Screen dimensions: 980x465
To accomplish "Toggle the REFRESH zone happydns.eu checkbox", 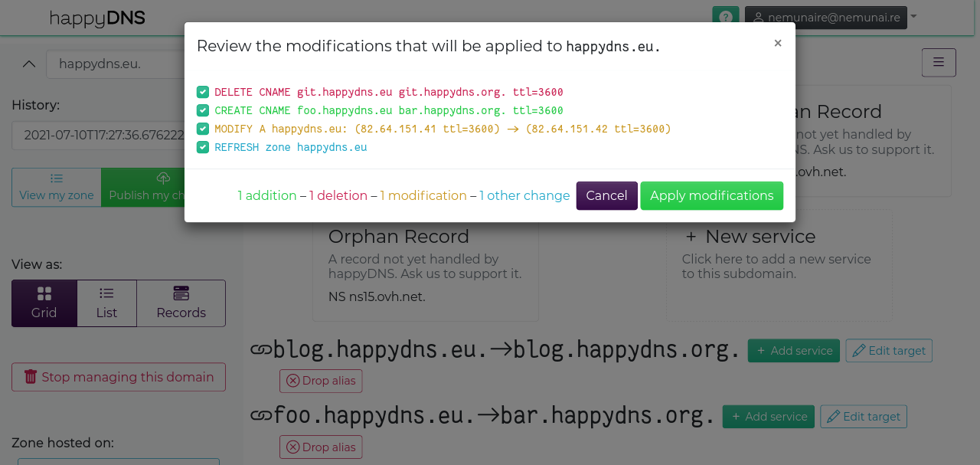I will tap(203, 147).
